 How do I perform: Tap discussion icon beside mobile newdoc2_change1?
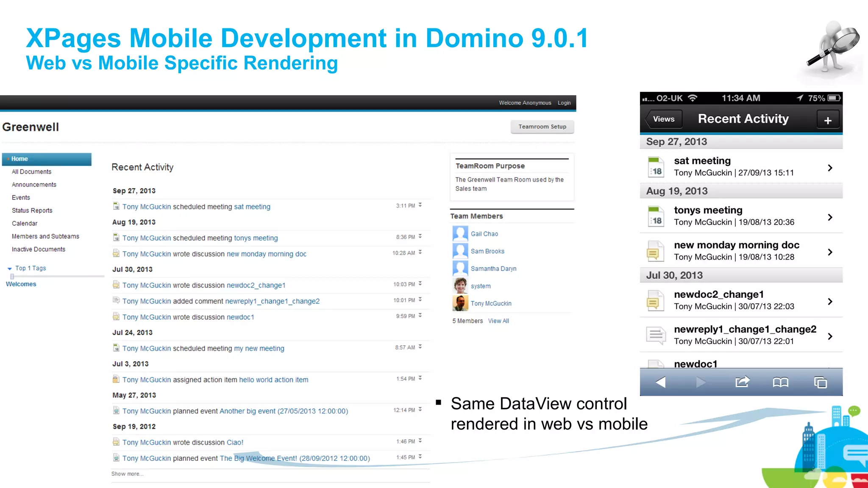(x=655, y=301)
